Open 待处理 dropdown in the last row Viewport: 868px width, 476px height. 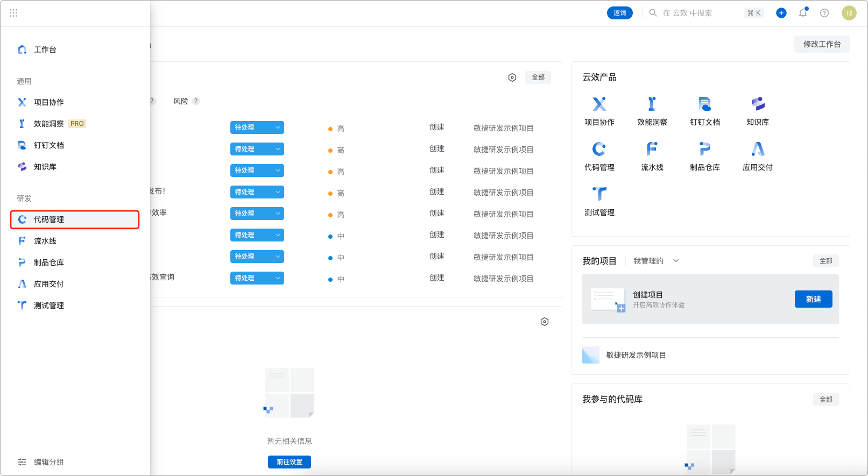tap(257, 278)
